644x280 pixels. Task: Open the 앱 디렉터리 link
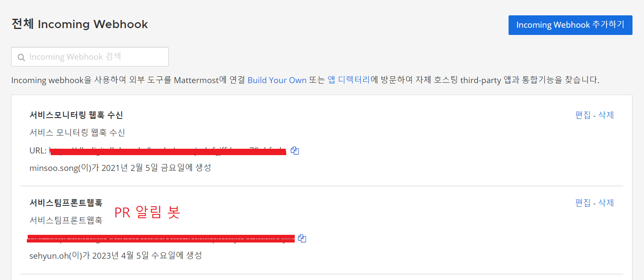coord(348,80)
